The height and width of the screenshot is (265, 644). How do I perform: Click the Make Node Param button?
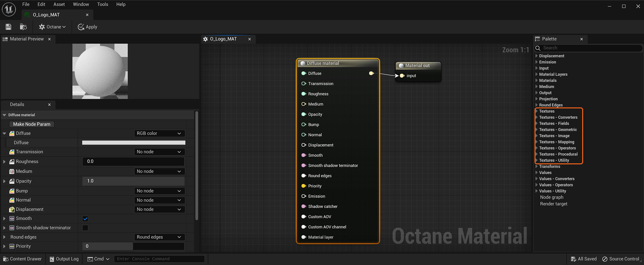point(32,124)
